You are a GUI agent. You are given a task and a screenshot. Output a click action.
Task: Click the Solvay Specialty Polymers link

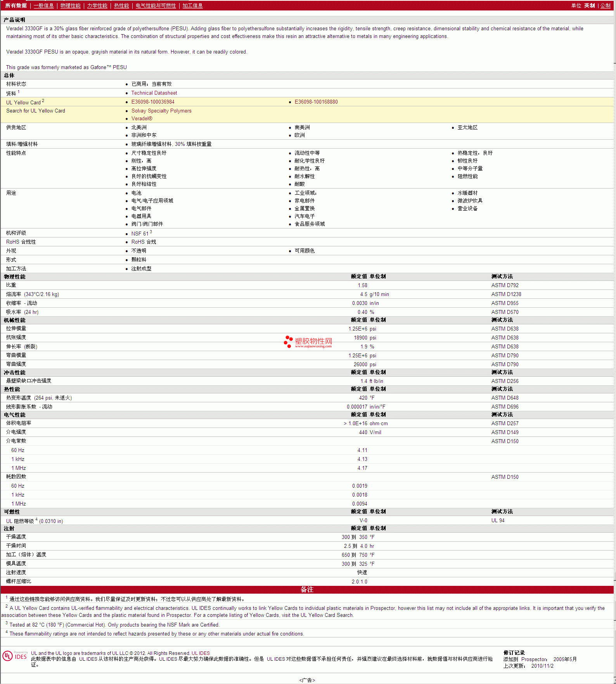point(161,111)
